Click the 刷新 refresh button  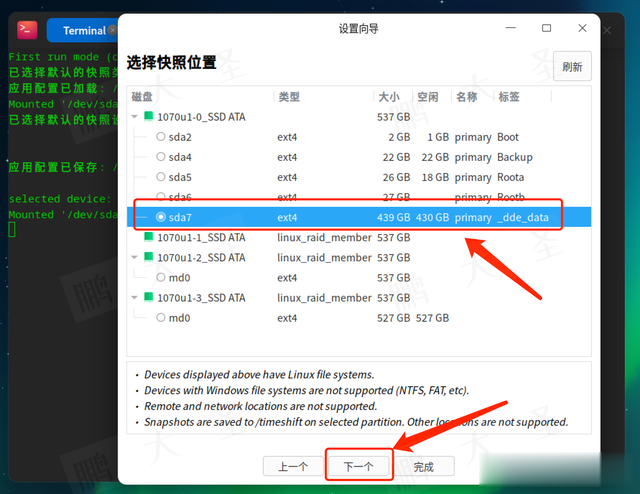click(572, 67)
